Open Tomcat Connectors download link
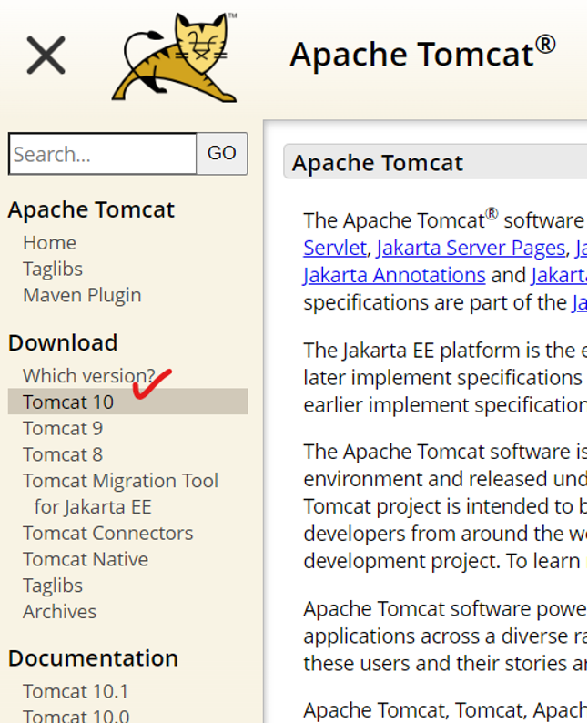The width and height of the screenshot is (588, 723). pos(107,534)
